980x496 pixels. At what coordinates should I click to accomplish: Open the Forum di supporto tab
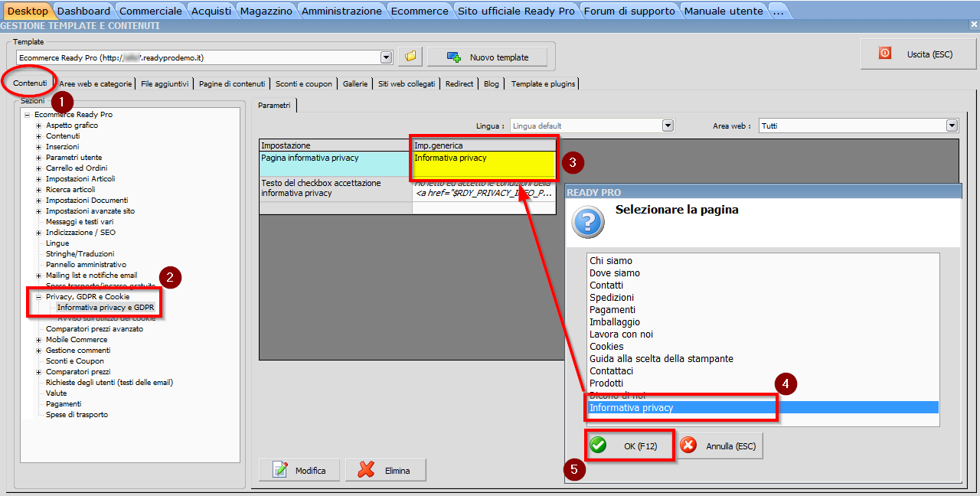point(629,11)
